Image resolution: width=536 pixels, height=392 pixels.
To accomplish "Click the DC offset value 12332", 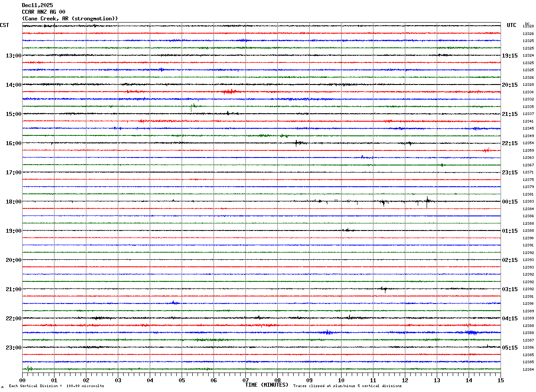I will point(528,100).
